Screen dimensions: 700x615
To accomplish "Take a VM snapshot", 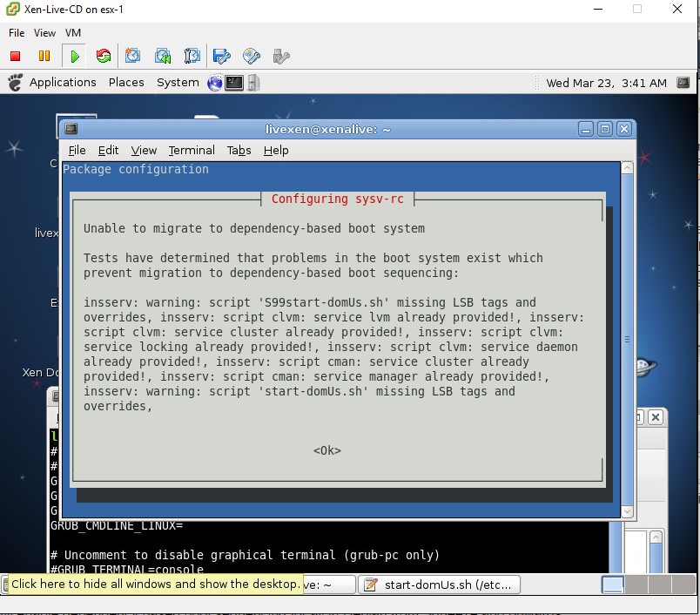I will pyautogui.click(x=132, y=57).
